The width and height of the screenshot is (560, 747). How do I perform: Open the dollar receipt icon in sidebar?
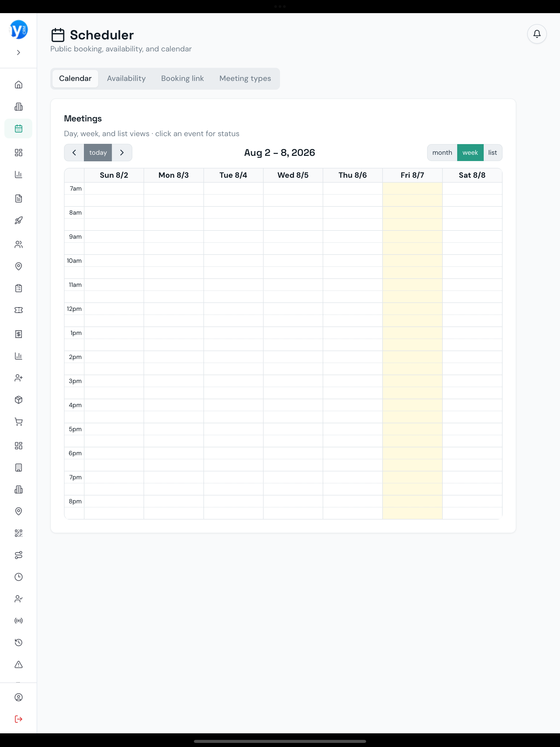coord(19,334)
